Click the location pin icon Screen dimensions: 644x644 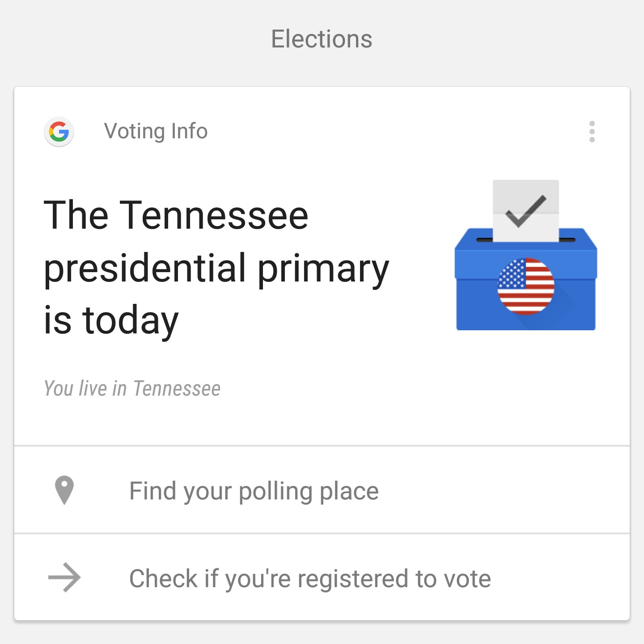64,490
